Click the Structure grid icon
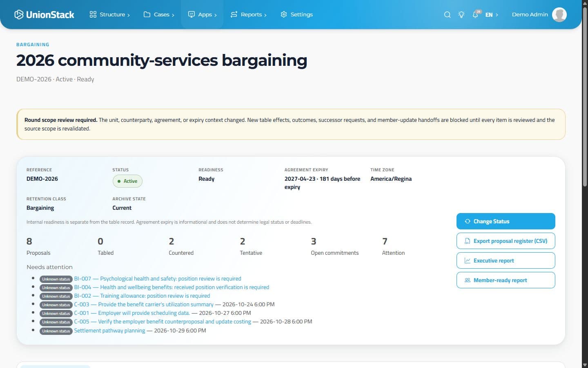This screenshot has height=368, width=588. [x=93, y=14]
